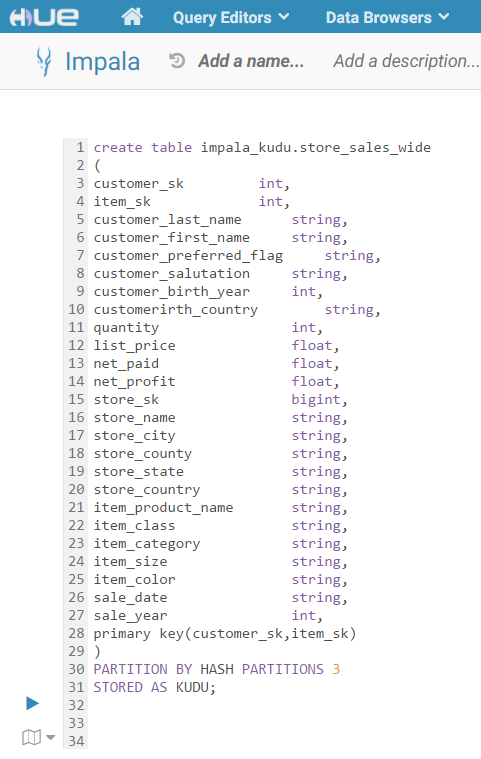Run the query with the play button
This screenshot has height=759, width=481.
[32, 703]
